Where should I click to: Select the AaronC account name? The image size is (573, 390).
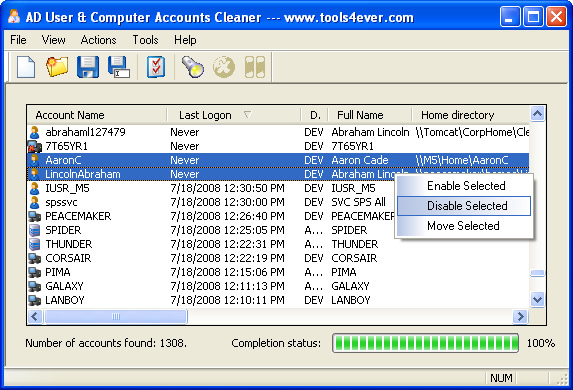pos(63,160)
